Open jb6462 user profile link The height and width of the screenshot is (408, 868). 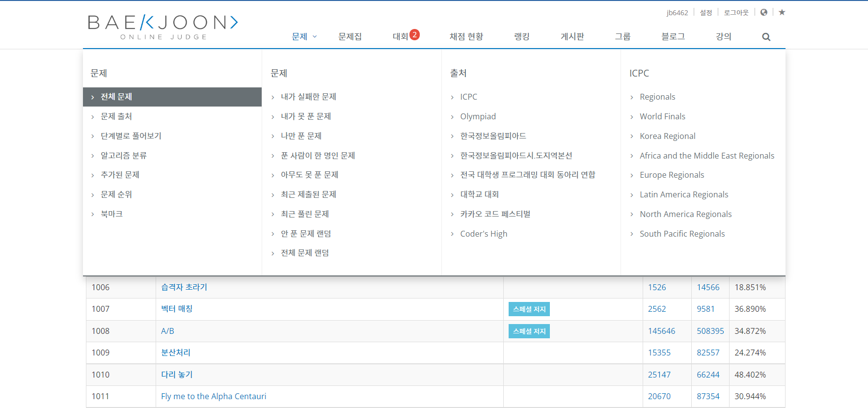(677, 13)
